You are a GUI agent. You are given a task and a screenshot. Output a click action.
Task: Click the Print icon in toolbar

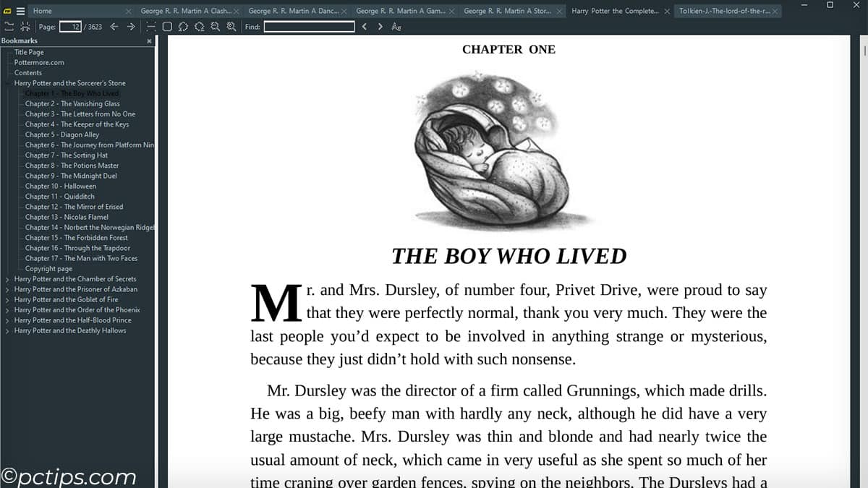25,27
